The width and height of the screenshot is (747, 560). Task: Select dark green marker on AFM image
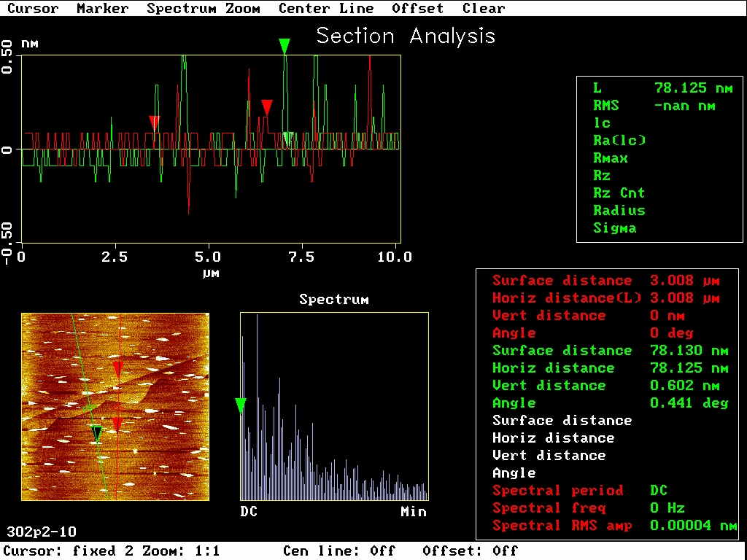pyautogui.click(x=97, y=435)
